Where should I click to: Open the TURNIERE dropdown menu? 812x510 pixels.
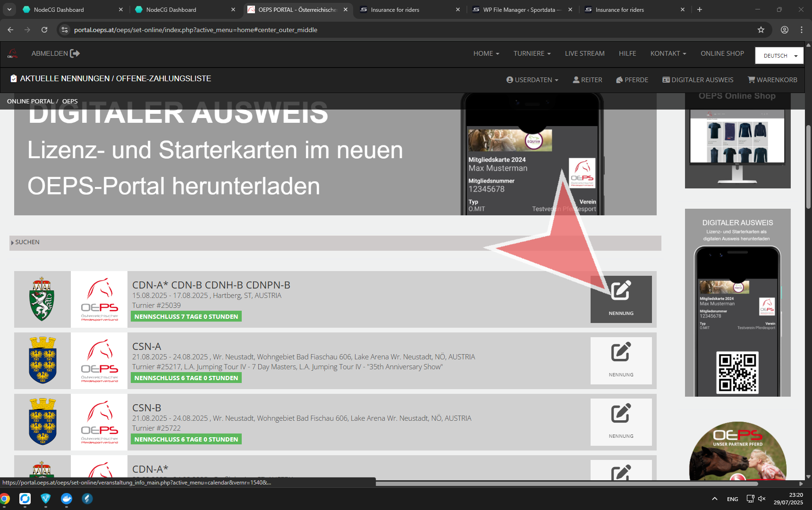(x=532, y=53)
